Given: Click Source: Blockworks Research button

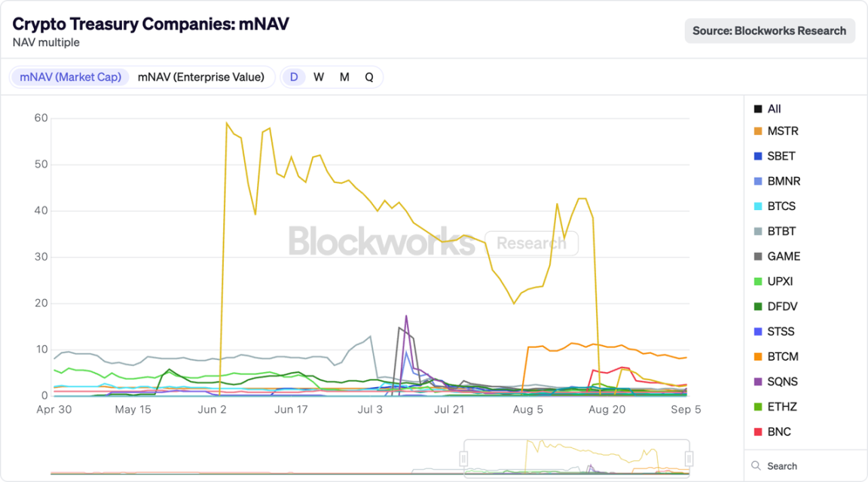Looking at the screenshot, I should tap(769, 31).
